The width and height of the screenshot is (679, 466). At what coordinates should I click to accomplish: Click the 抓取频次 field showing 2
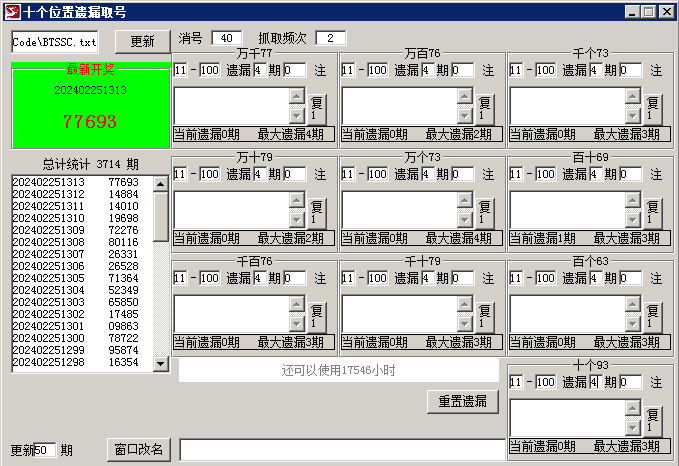[x=330, y=38]
